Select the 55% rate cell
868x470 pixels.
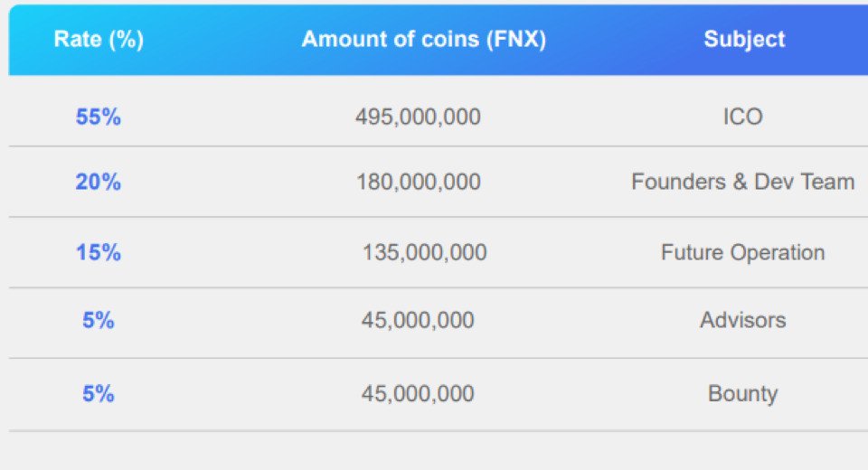[x=98, y=117]
